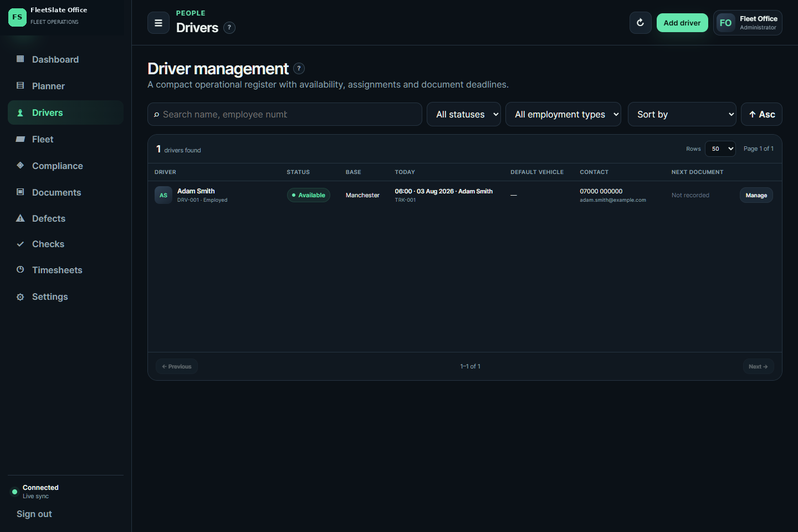Open the All statuses filter dropdown
The height and width of the screenshot is (532, 798).
(x=464, y=114)
